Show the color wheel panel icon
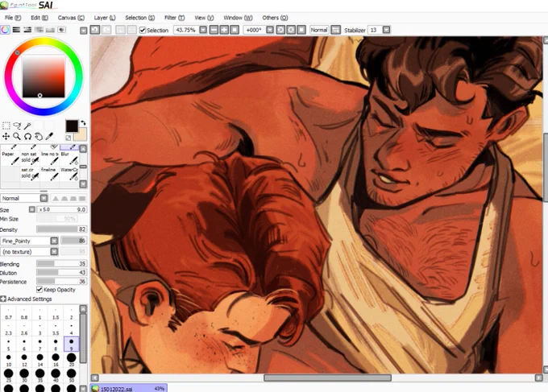This screenshot has width=548, height=392. coord(6,30)
